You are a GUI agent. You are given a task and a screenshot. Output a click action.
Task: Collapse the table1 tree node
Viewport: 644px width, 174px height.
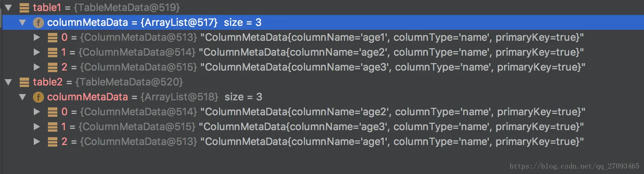[x=8, y=7]
